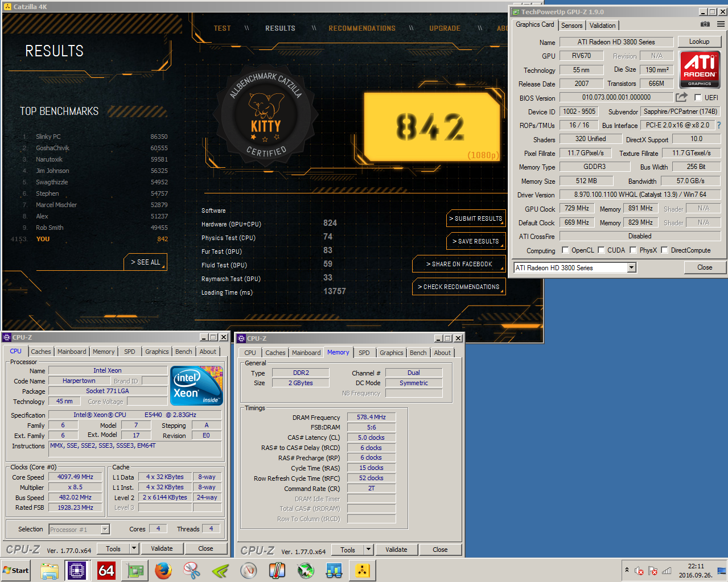Image resolution: width=728 pixels, height=582 pixels.
Task: Toggle the OpenCL checkbox
Action: (565, 250)
